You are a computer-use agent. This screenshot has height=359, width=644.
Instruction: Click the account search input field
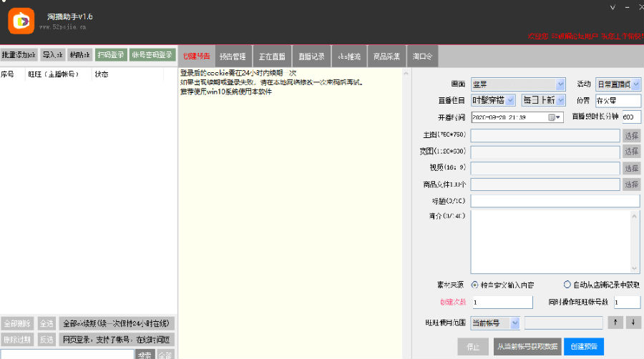pos(67,355)
